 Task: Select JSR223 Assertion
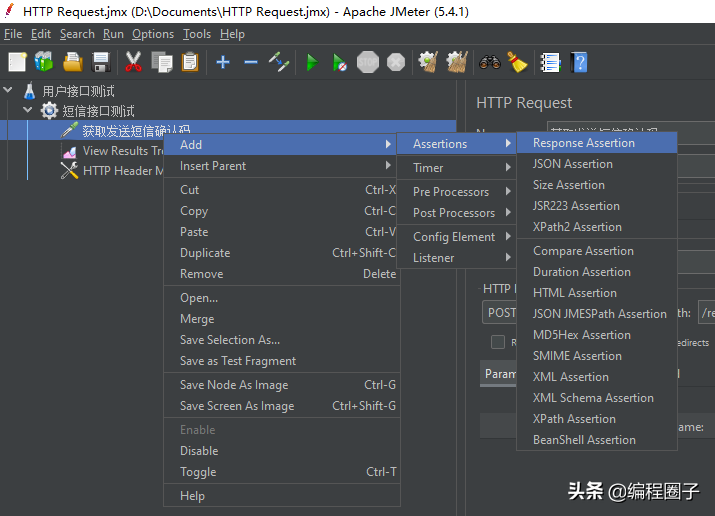[x=597, y=206]
